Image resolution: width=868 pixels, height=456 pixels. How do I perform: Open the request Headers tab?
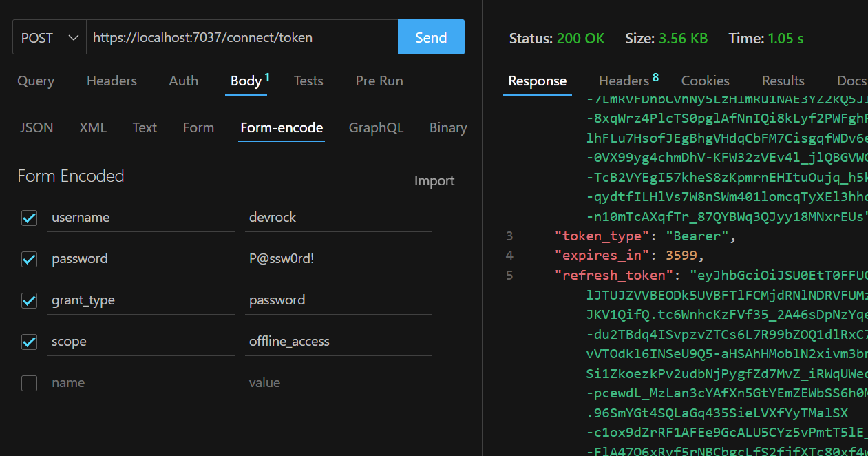point(112,81)
